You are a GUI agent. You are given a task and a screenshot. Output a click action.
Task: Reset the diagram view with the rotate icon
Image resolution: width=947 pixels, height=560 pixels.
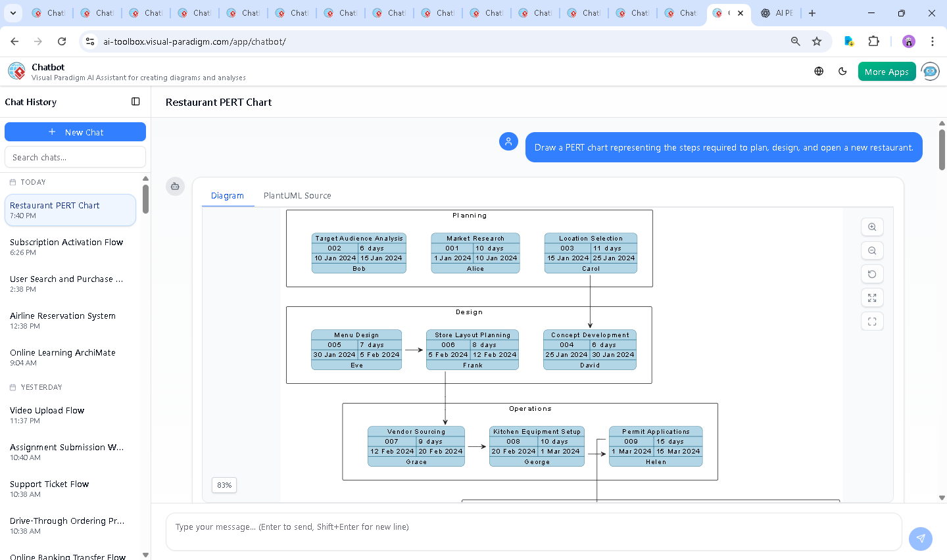click(872, 274)
